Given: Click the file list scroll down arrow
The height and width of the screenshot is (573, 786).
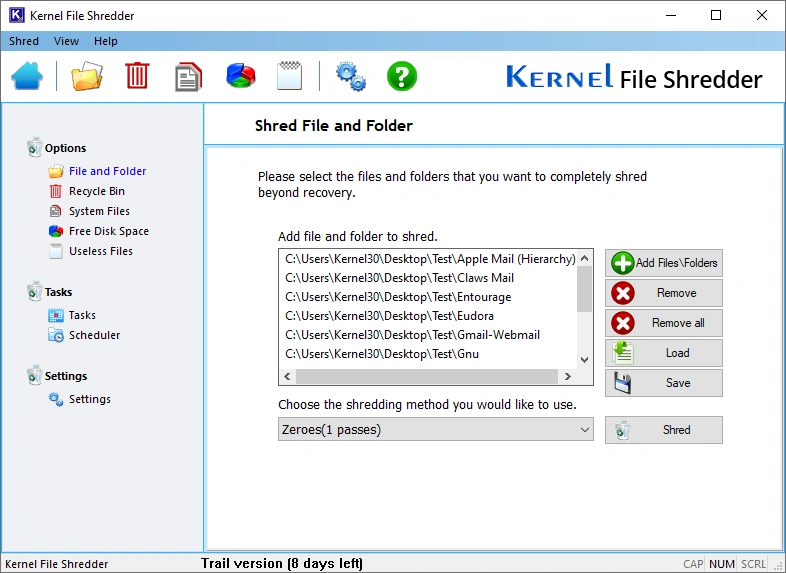Looking at the screenshot, I should 585,359.
